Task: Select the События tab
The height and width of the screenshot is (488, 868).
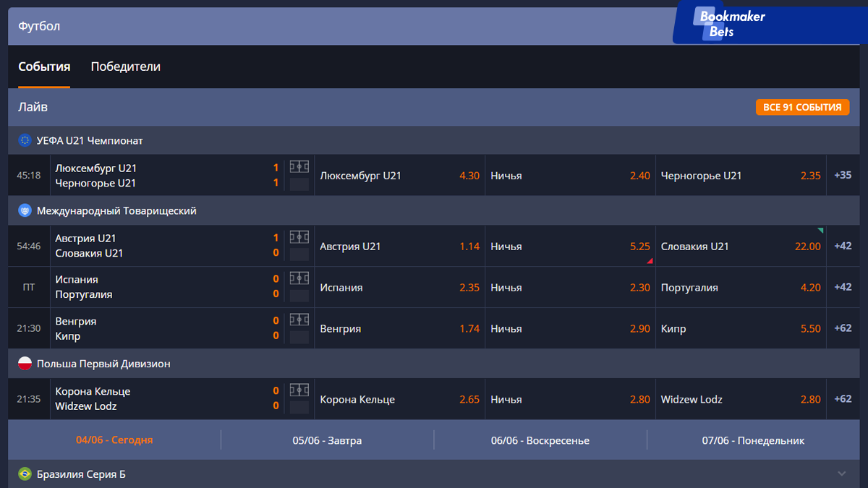Action: point(44,67)
